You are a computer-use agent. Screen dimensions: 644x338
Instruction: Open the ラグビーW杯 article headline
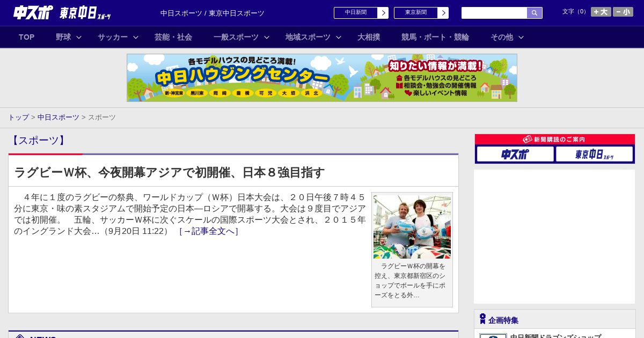pos(169,172)
